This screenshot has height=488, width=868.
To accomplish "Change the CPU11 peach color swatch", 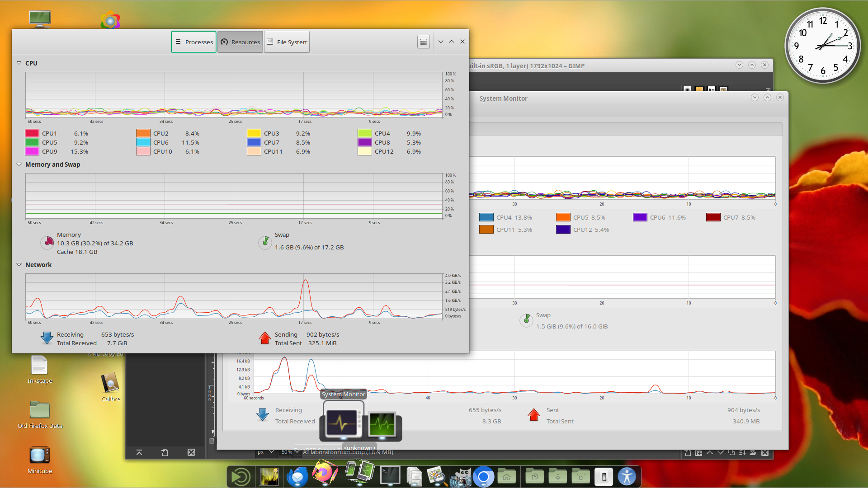I will 254,151.
